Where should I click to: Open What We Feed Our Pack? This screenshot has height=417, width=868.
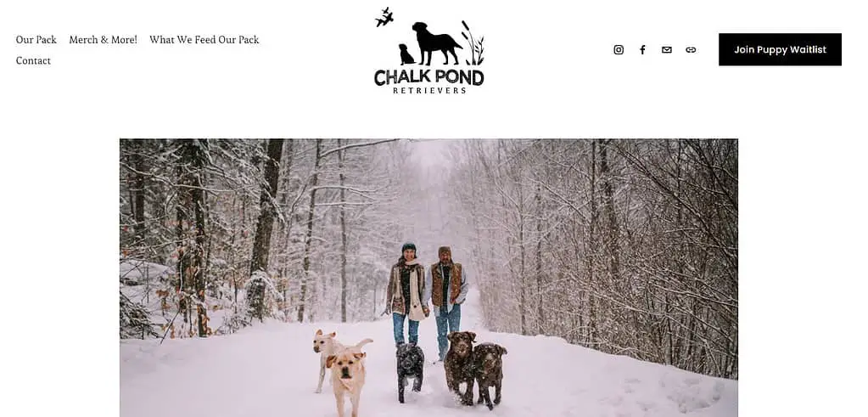(204, 40)
